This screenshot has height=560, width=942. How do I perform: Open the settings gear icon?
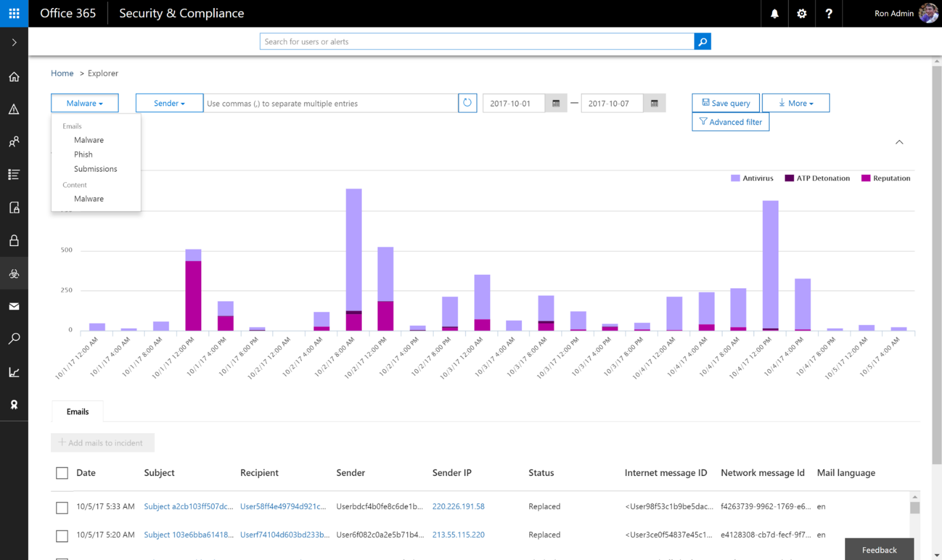[801, 13]
